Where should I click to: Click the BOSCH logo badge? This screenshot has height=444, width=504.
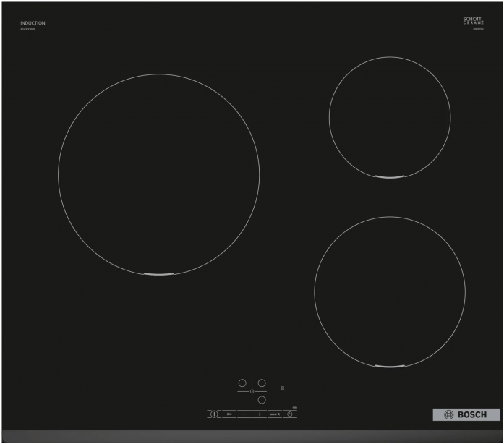click(x=466, y=414)
